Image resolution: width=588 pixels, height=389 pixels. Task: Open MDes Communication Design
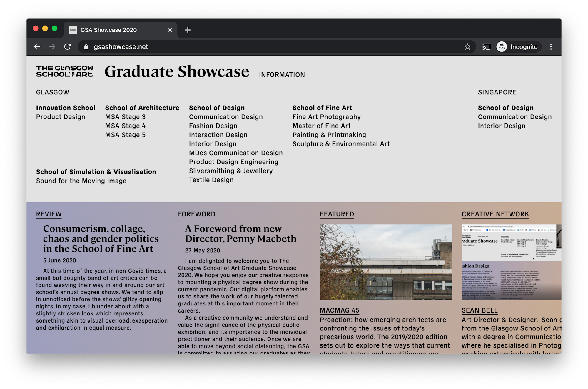point(236,153)
